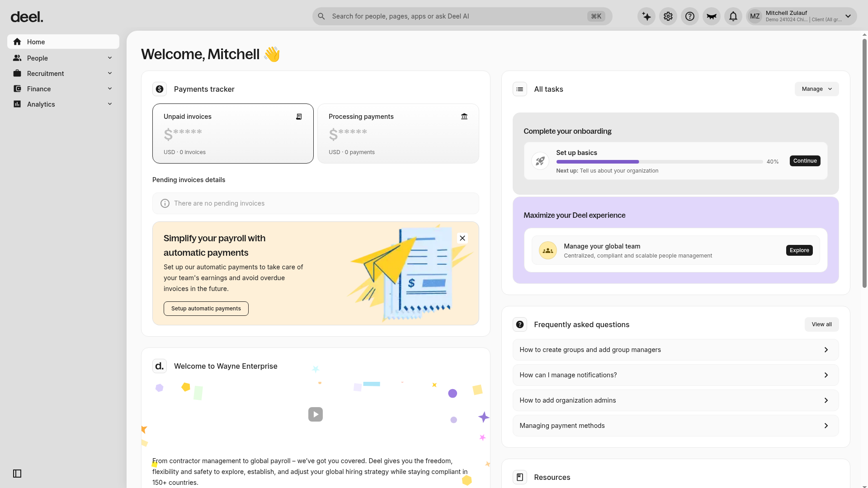This screenshot has width=868, height=488.
Task: Click View all for FAQs
Action: point(821,324)
